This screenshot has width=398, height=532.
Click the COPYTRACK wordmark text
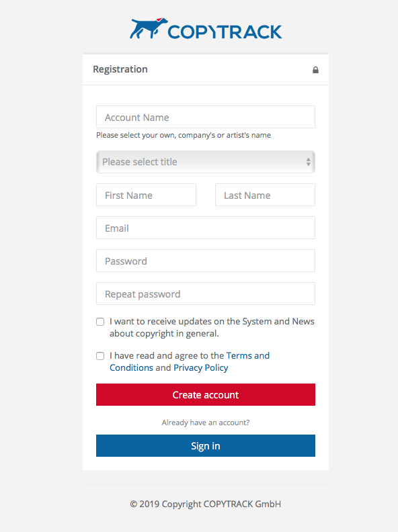(225, 32)
